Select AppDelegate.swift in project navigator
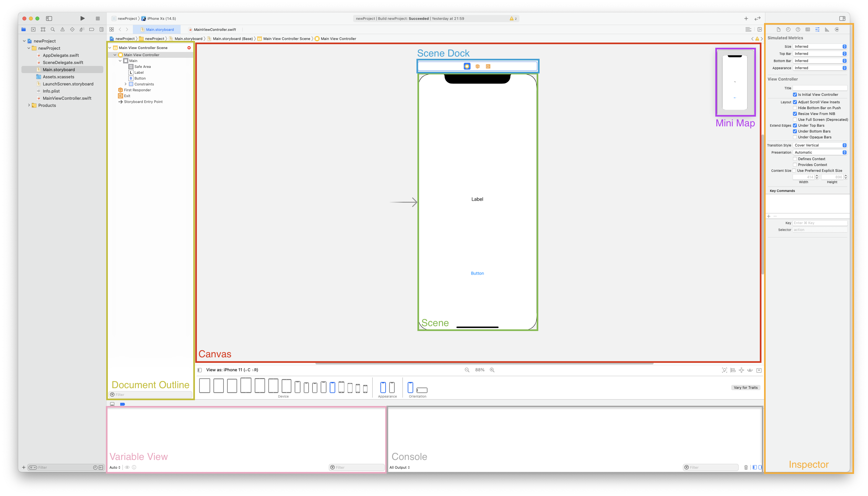This screenshot has height=496, width=868. pos(61,56)
